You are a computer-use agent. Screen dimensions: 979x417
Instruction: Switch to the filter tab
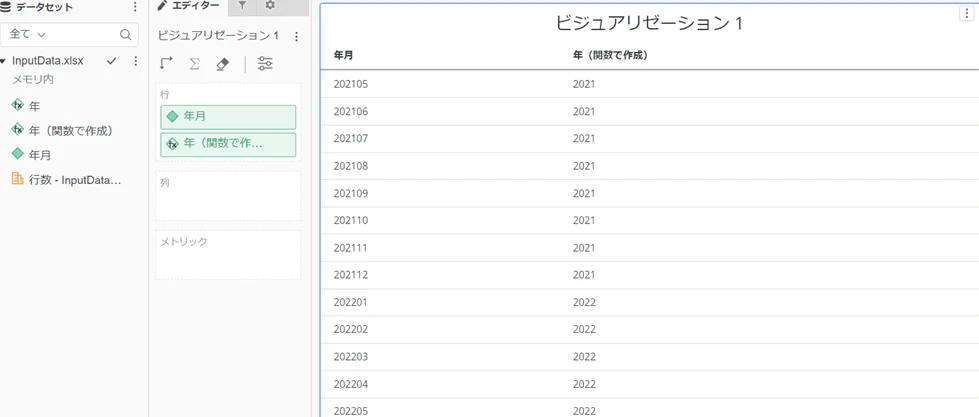click(x=242, y=6)
